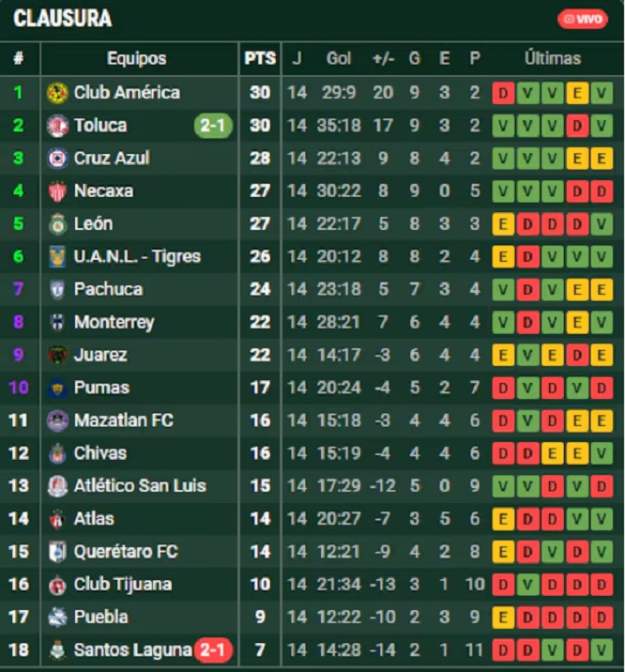The height and width of the screenshot is (672, 625).
Task: Click the Cruz Azul team crest icon
Action: click(57, 159)
